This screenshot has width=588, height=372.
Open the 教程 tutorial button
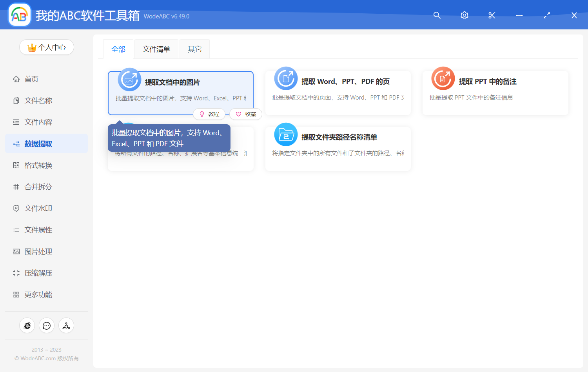click(x=209, y=114)
